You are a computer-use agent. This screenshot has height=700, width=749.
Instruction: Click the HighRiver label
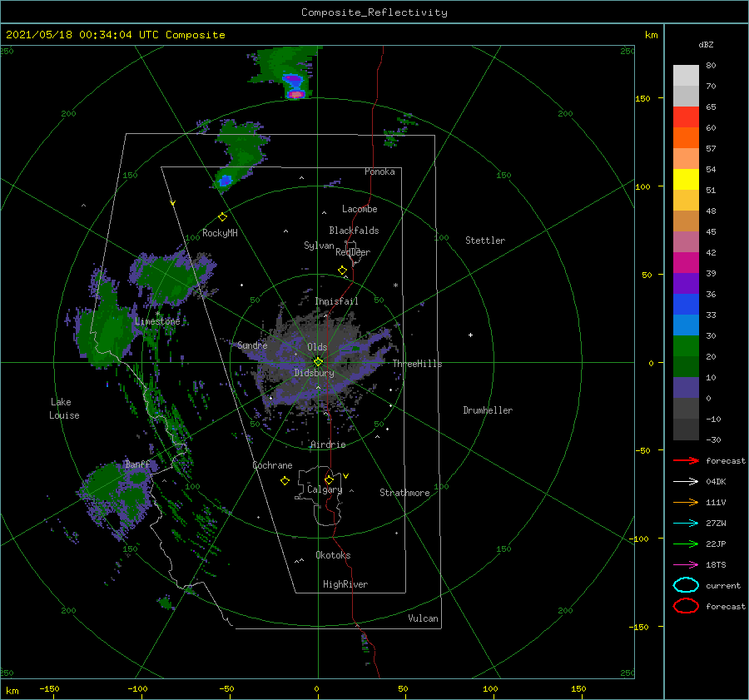345,584
